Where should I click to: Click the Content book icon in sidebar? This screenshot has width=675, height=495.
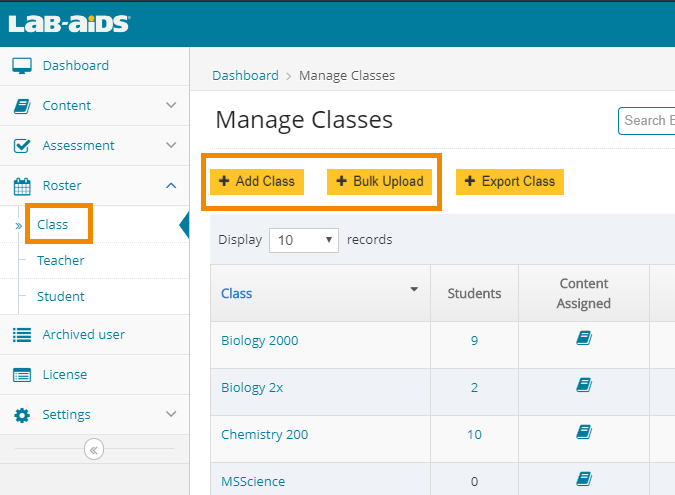click(x=22, y=106)
